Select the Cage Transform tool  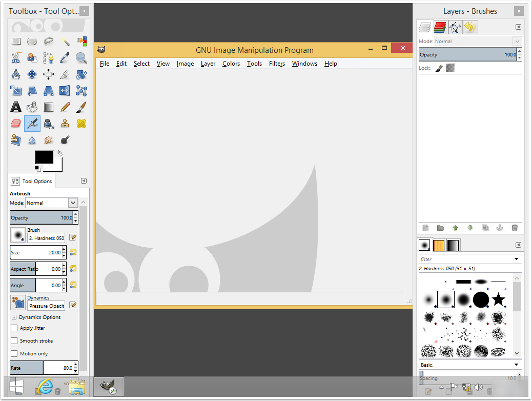coord(81,91)
